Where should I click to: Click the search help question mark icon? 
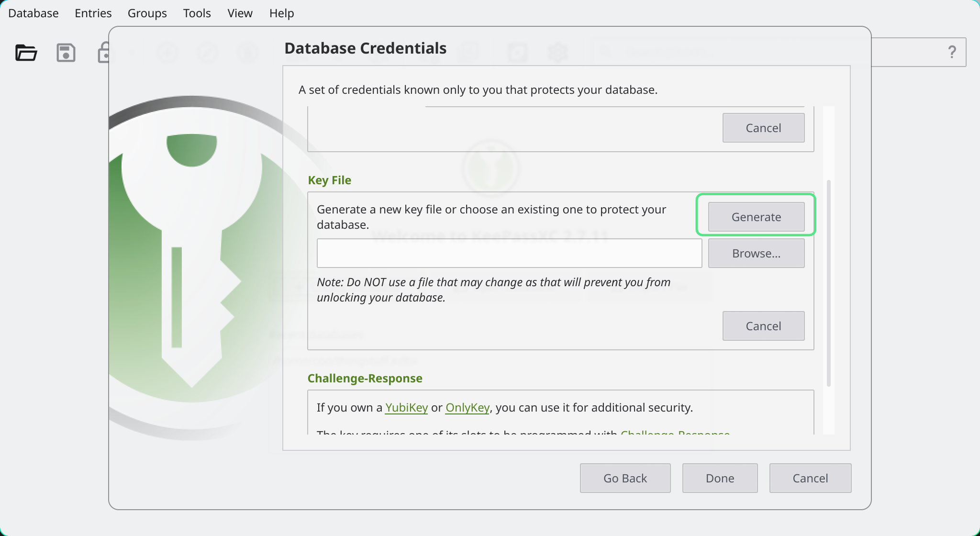pyautogui.click(x=952, y=52)
